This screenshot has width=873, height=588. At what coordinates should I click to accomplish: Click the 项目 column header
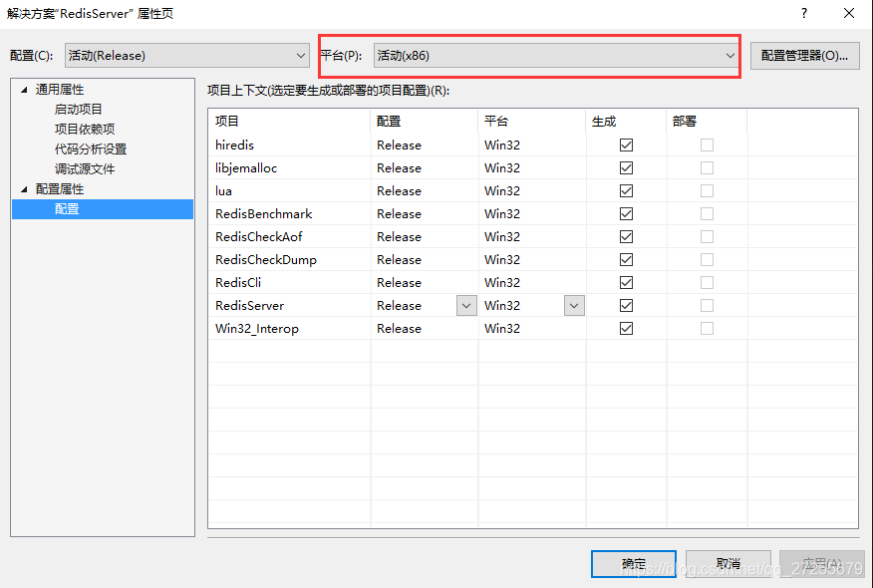click(290, 122)
